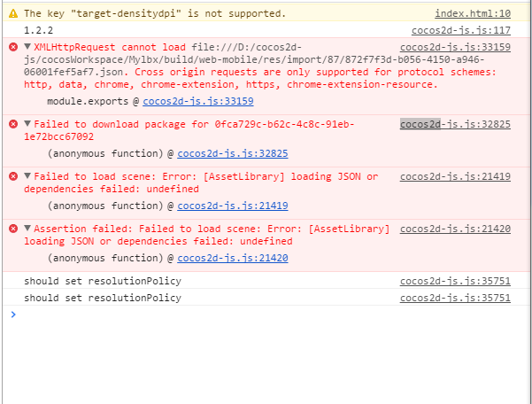Collapse the 'Failed to load scene' error

tap(27, 176)
